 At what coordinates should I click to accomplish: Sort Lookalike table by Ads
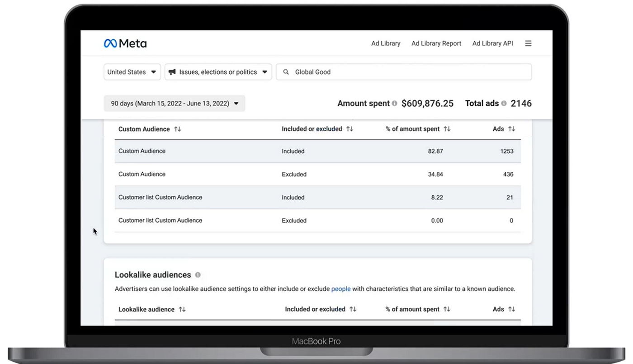coord(511,309)
